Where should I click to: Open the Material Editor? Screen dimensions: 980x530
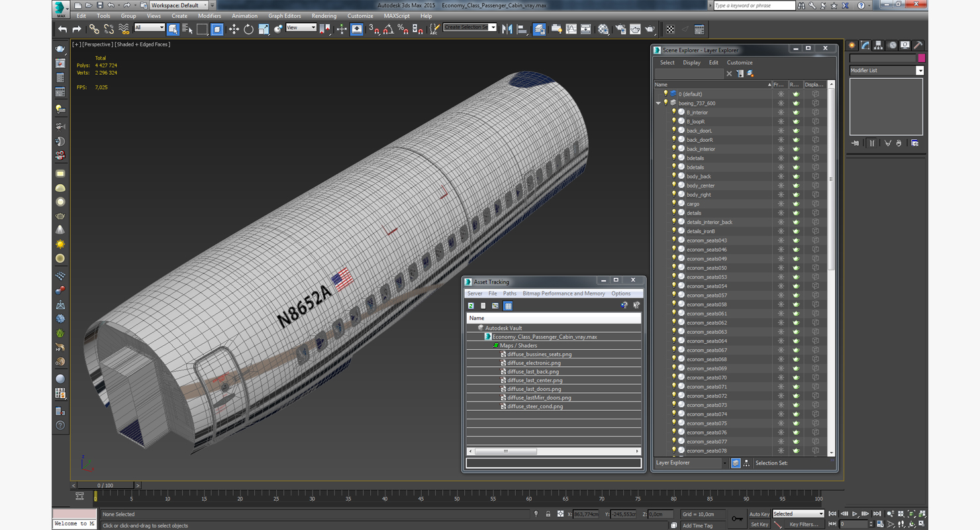pos(603,29)
